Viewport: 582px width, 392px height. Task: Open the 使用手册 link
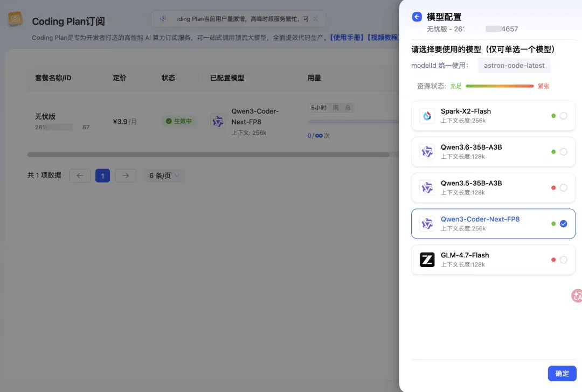[347, 38]
